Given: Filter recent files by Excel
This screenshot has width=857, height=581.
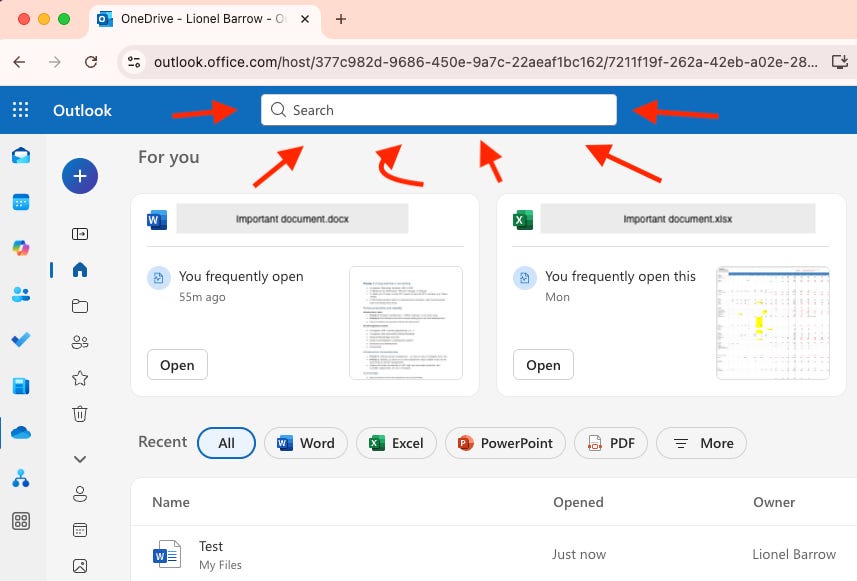Looking at the screenshot, I should pos(396,443).
